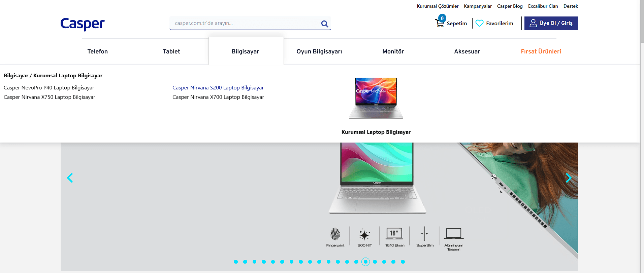Open Excalibur Clan link
644x273 pixels.
tap(543, 6)
